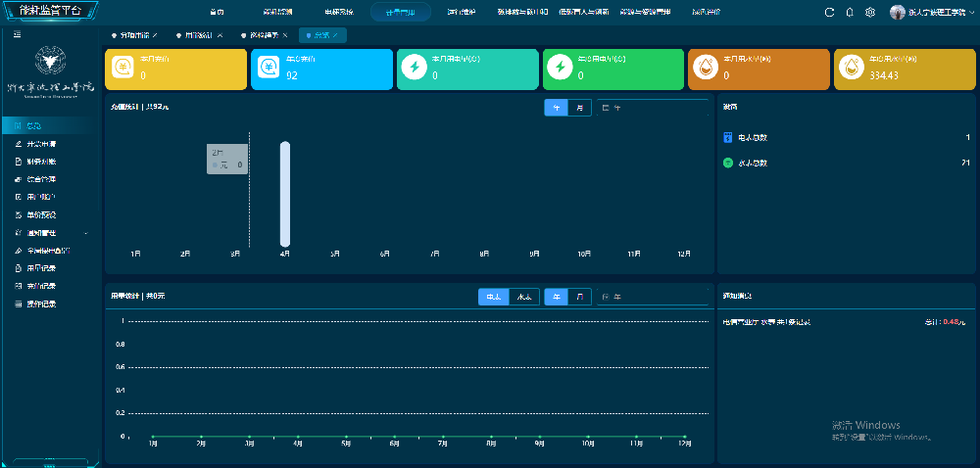This screenshot has width=980, height=468.
Task: Open the settings gear in the header
Action: [870, 12]
